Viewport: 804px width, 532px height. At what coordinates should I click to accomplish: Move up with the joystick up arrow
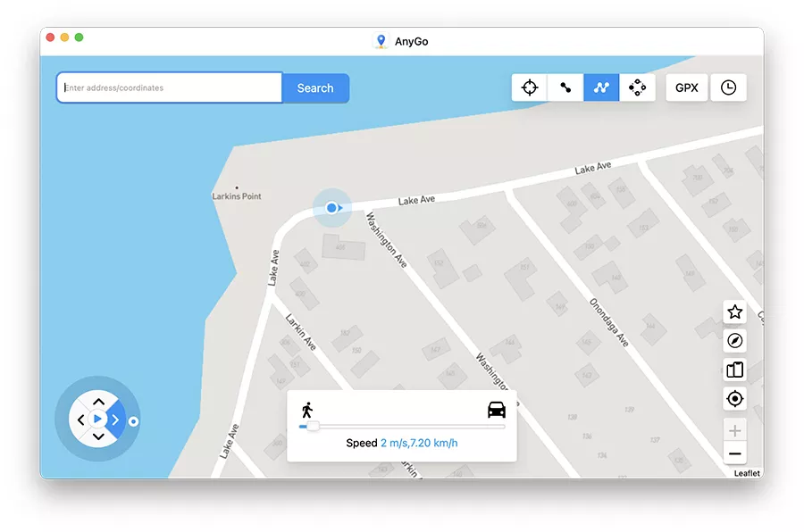click(x=98, y=402)
